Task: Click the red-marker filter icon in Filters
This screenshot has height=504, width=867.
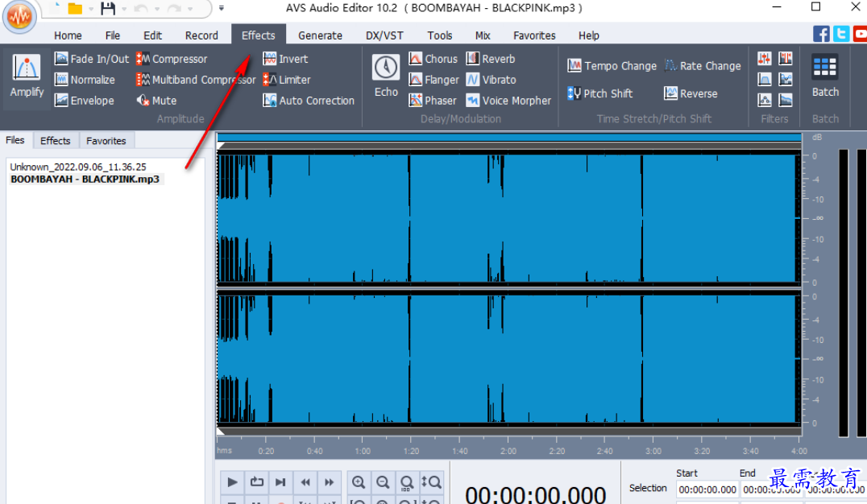Action: (786, 59)
